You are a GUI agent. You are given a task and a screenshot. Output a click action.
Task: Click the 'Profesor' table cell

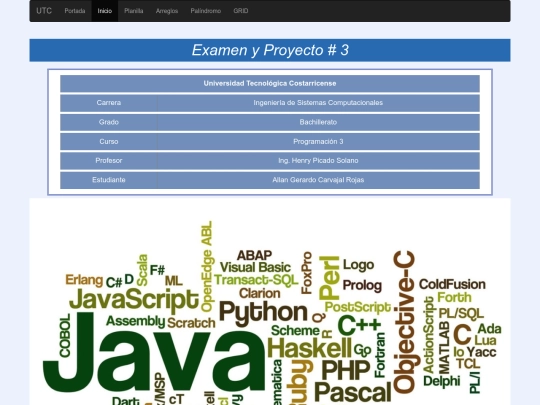109,161
